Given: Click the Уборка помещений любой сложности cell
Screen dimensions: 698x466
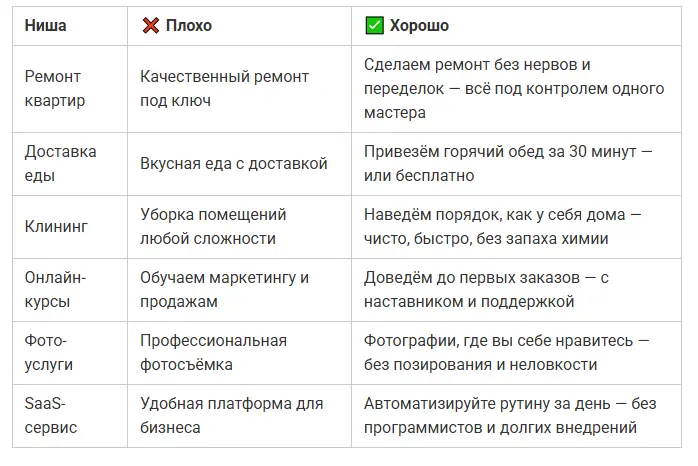Looking at the screenshot, I should point(213,227).
